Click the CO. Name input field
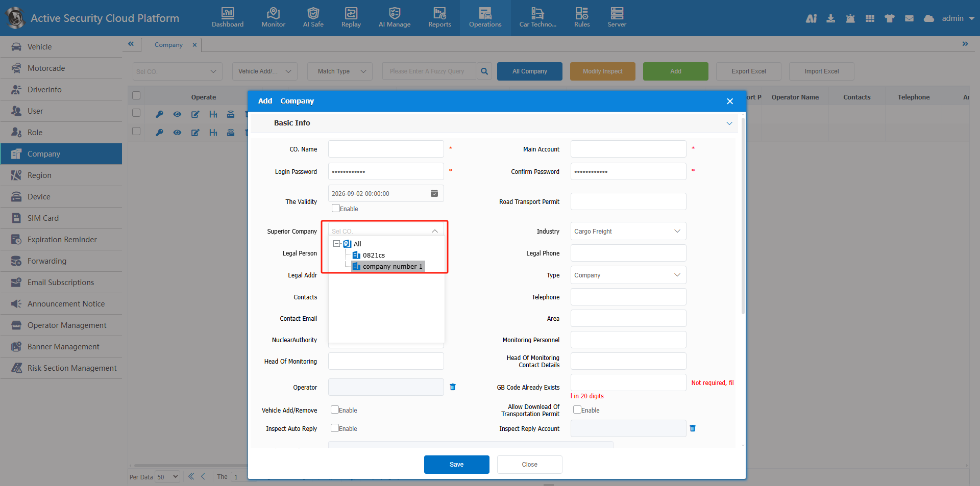 386,149
